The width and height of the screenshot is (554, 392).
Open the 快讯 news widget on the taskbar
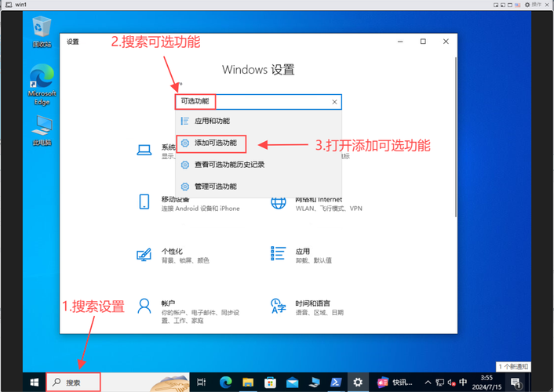pyautogui.click(x=394, y=382)
